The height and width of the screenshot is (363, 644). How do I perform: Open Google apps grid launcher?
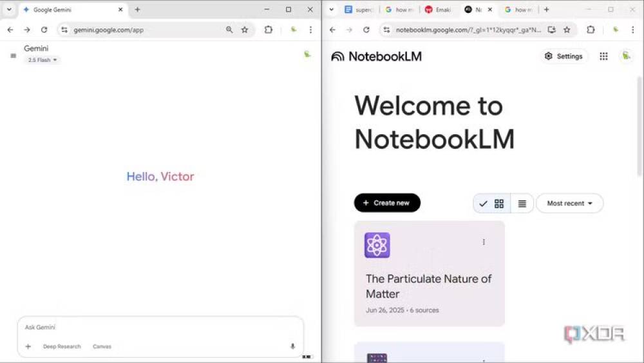(603, 56)
